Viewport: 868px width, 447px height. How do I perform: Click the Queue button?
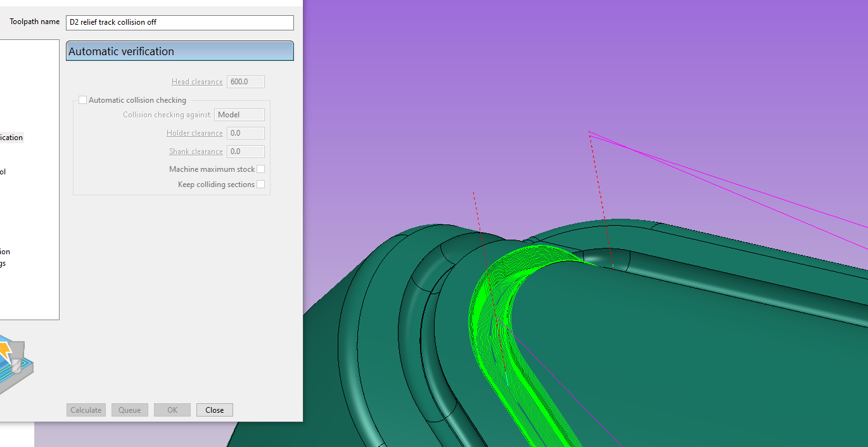click(130, 410)
